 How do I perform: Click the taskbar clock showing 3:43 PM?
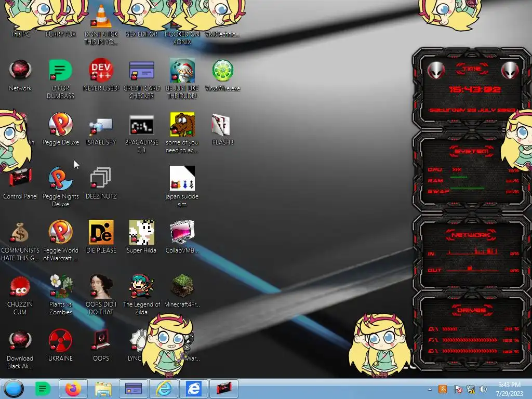click(x=509, y=389)
